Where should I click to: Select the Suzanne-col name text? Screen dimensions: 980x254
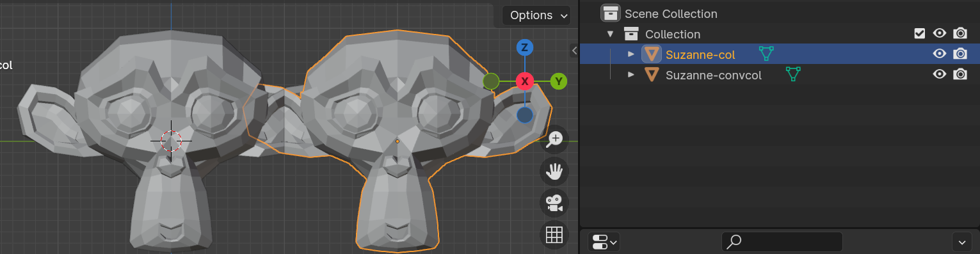(700, 54)
